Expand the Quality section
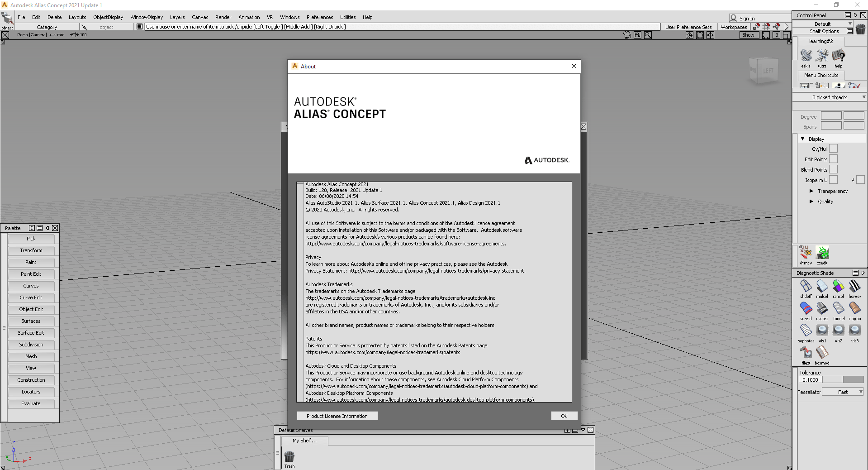 pyautogui.click(x=811, y=201)
